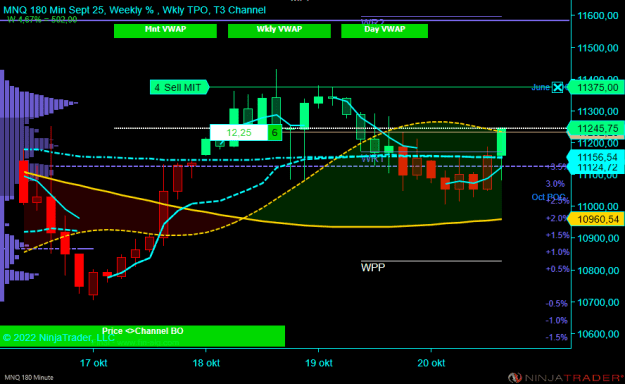
Task: Click the 11245,75 current price marker
Action: (x=596, y=128)
